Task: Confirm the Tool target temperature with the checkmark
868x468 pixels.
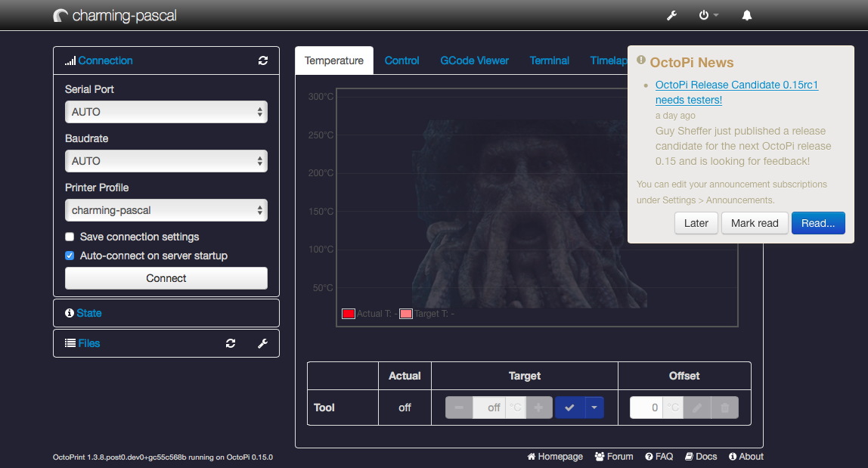Action: tap(569, 408)
